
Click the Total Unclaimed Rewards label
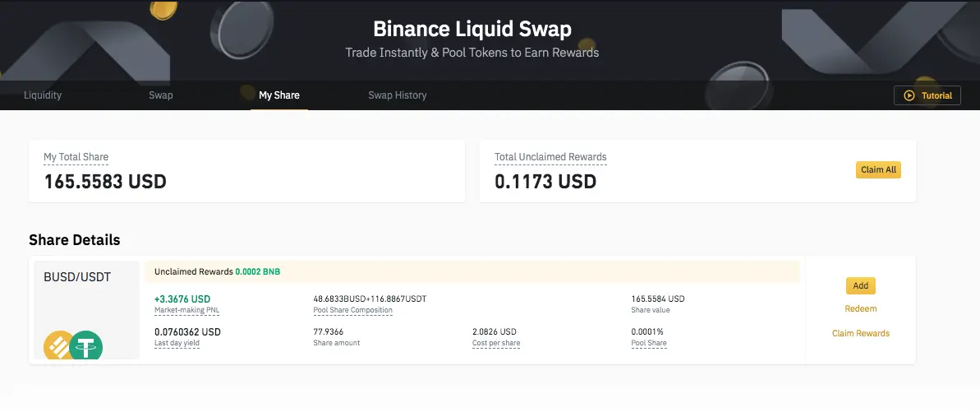pyautogui.click(x=550, y=157)
